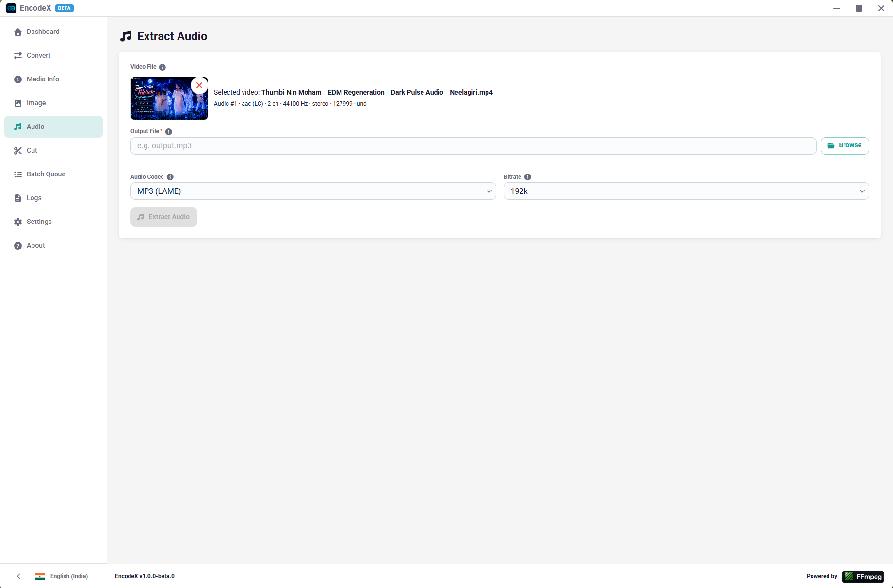The width and height of the screenshot is (893, 588).
Task: Click the Batch Queue list icon
Action: [18, 175]
